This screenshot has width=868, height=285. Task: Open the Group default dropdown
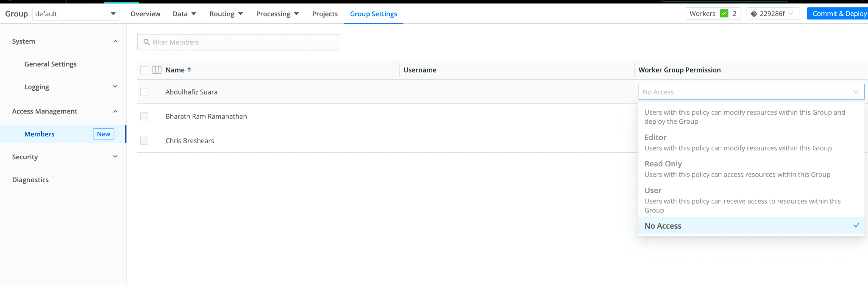coord(75,14)
